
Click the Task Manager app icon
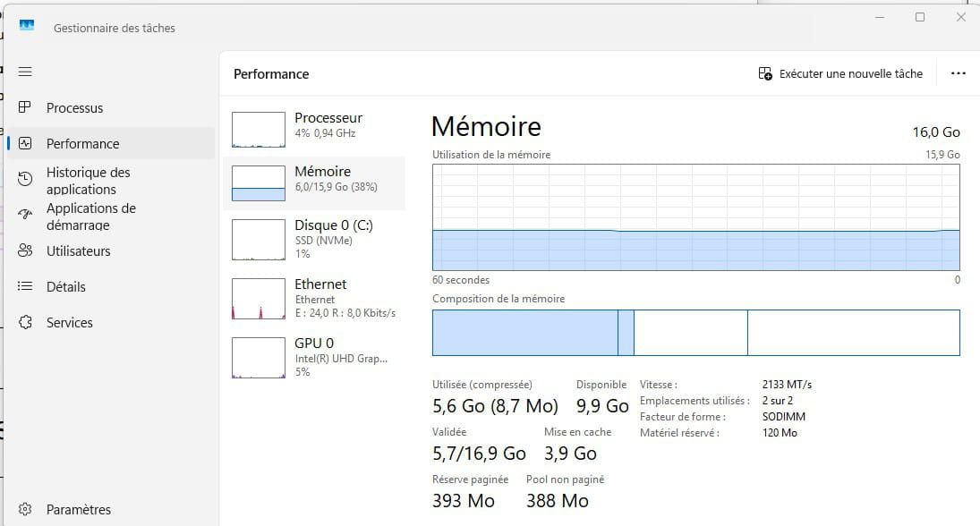[27, 27]
